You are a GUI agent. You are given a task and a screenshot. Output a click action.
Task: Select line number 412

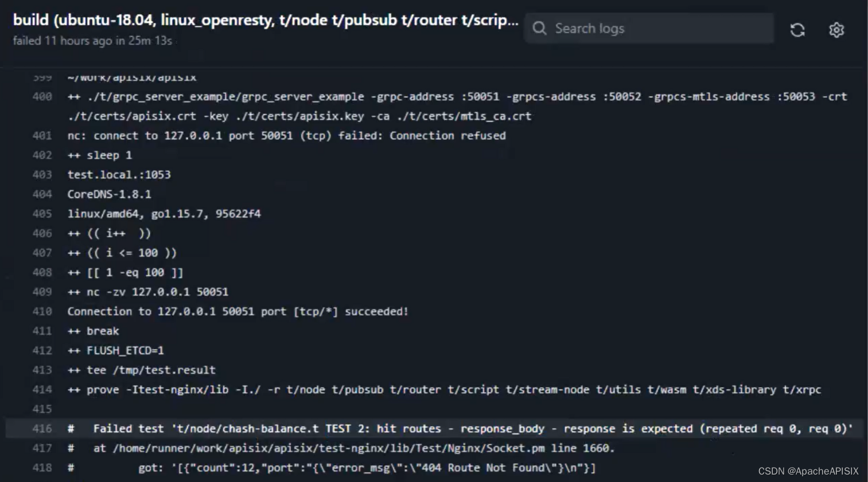(x=42, y=350)
